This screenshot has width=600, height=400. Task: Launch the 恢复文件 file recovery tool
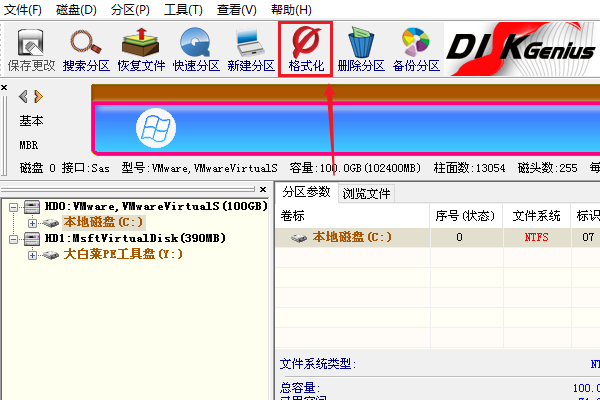tap(141, 50)
